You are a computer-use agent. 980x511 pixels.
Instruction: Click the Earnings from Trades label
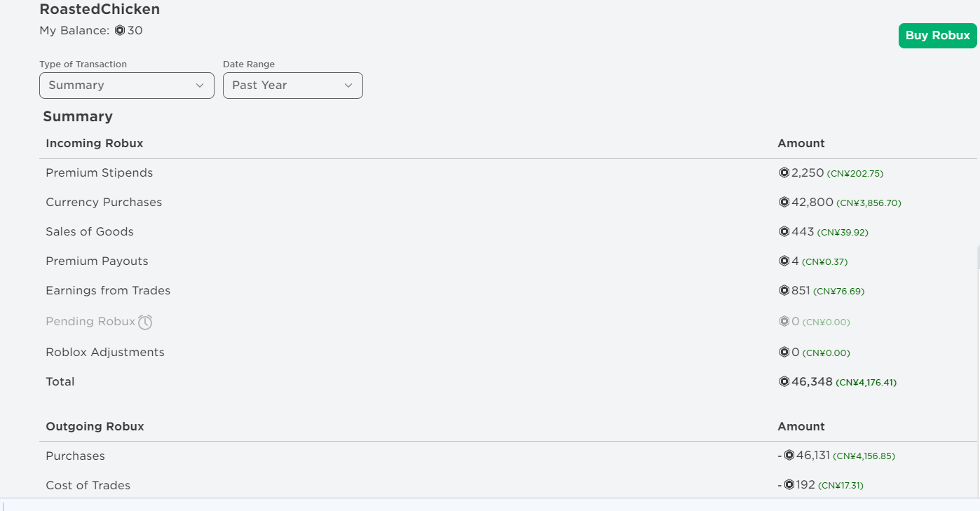click(108, 291)
